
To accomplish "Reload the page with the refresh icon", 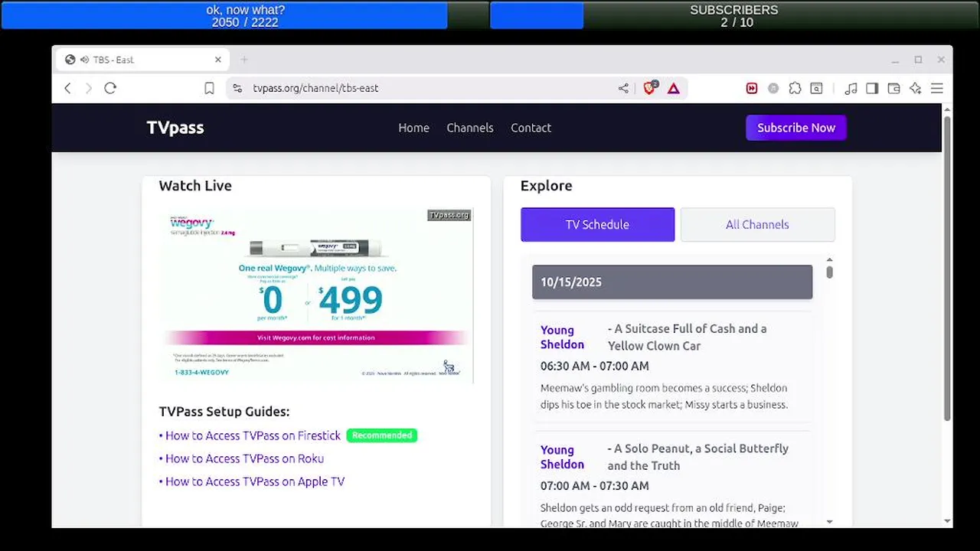I will click(x=110, y=88).
